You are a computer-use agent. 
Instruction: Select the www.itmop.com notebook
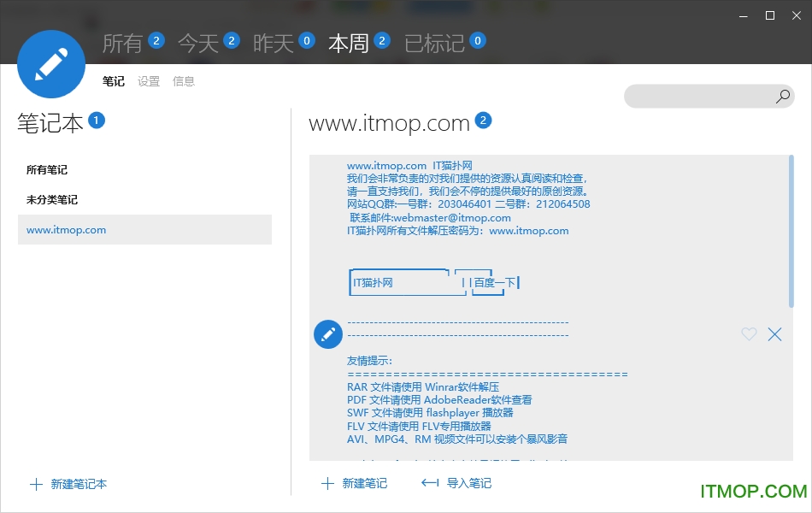67,230
